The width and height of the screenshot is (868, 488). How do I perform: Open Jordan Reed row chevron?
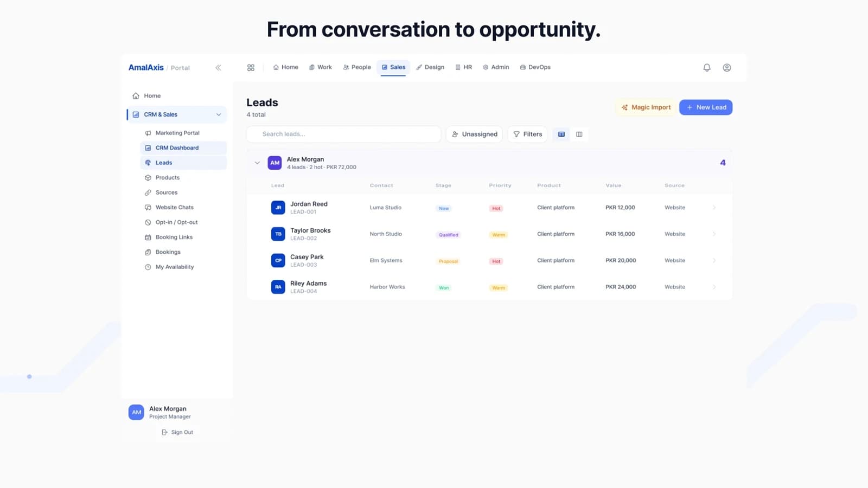[x=714, y=208]
